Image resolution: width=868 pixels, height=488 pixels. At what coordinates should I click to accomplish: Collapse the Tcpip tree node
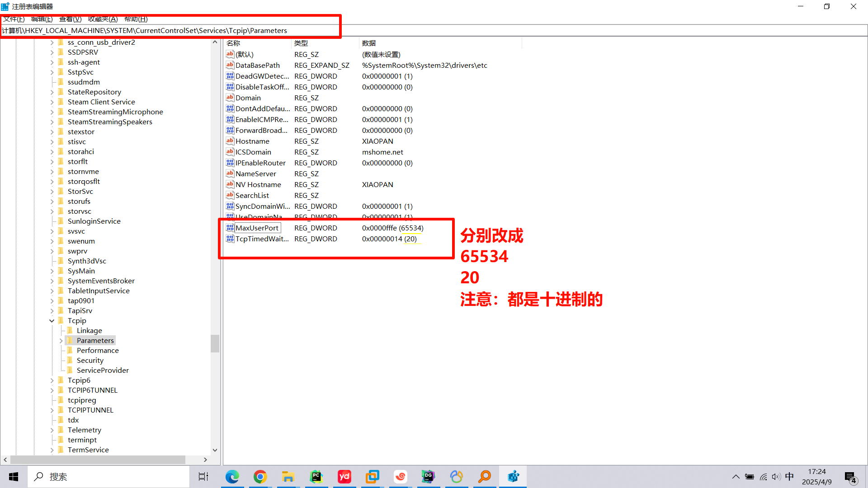point(52,321)
